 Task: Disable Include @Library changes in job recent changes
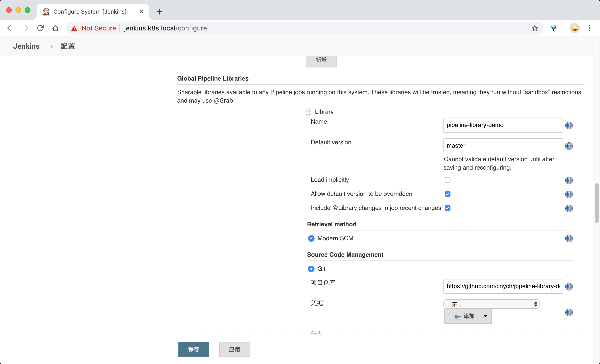pos(448,208)
